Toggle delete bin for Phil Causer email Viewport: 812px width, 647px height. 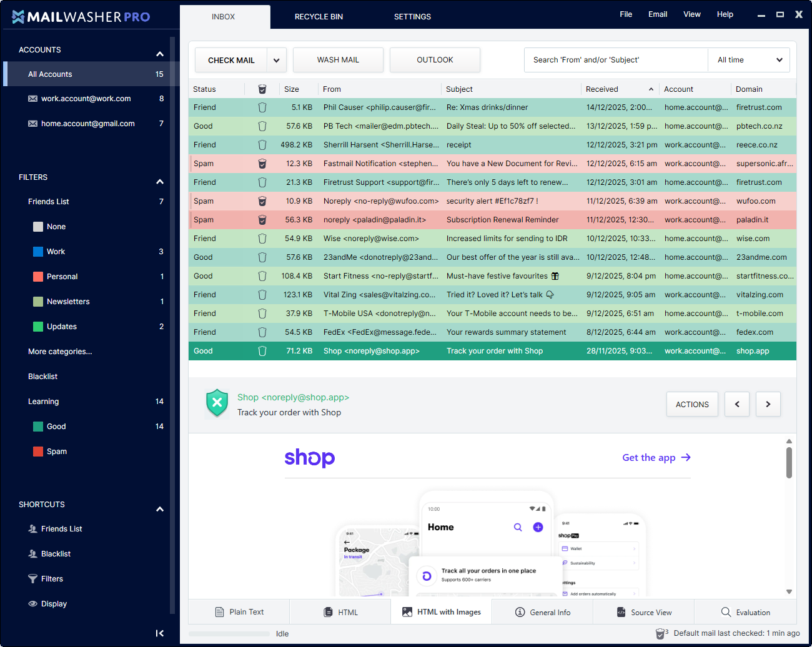coord(262,107)
